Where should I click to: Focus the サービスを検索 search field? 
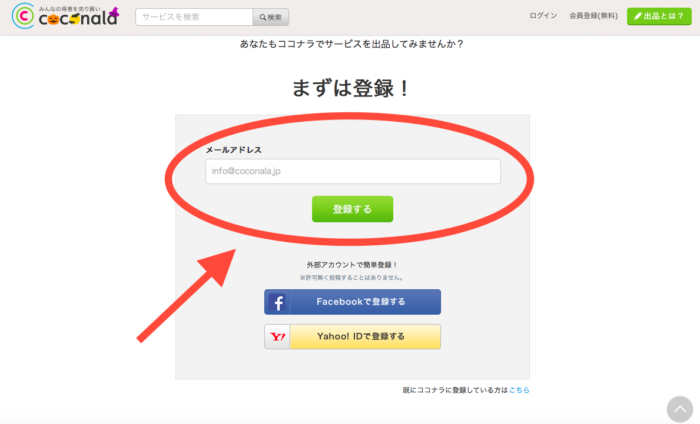click(194, 17)
